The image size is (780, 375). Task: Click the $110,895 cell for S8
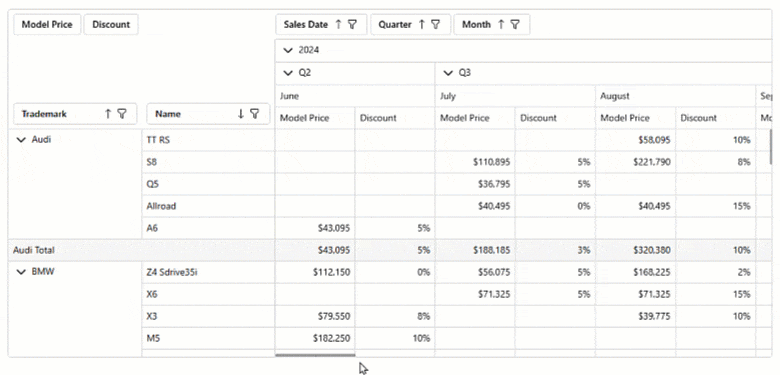tap(475, 162)
